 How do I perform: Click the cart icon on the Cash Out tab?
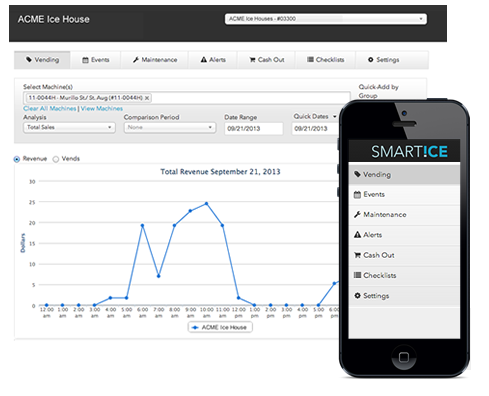pos(252,60)
